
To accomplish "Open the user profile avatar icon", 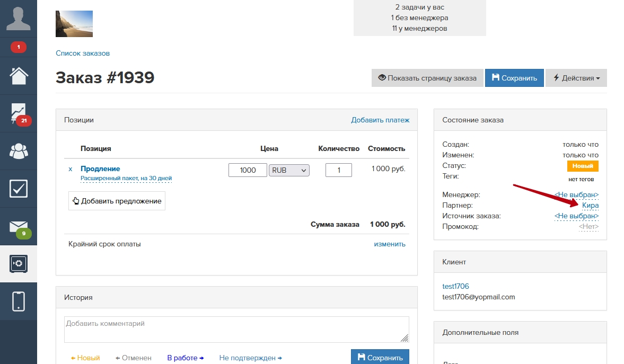I will (18, 19).
